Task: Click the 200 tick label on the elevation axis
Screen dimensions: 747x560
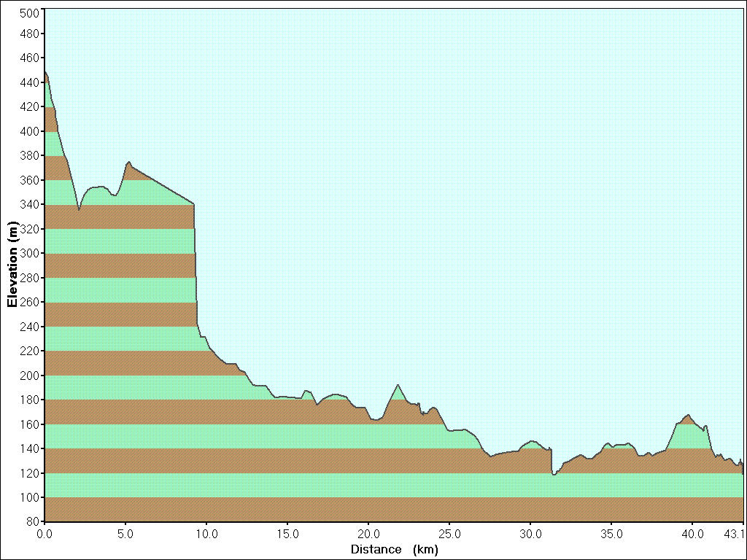Action: coord(31,376)
